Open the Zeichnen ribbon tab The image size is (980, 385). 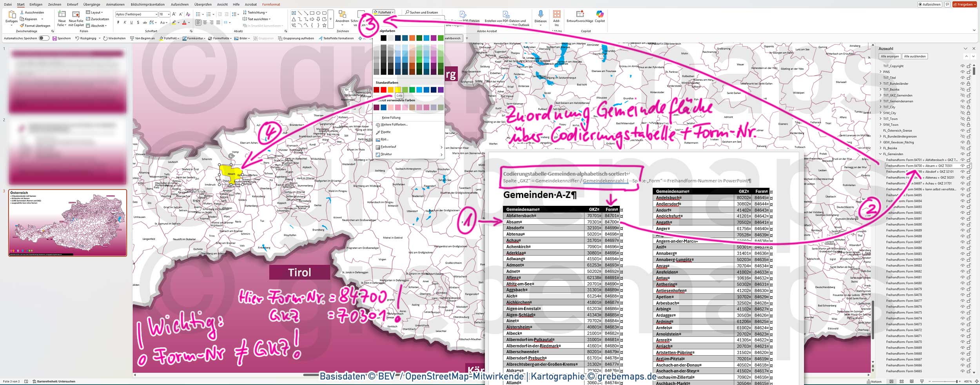coord(54,4)
